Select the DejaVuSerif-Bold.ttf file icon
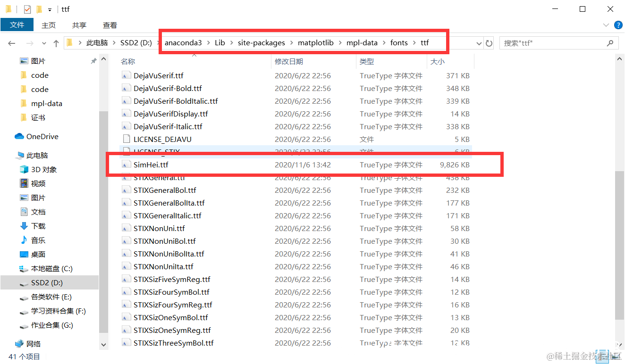625x364 pixels. click(x=126, y=88)
